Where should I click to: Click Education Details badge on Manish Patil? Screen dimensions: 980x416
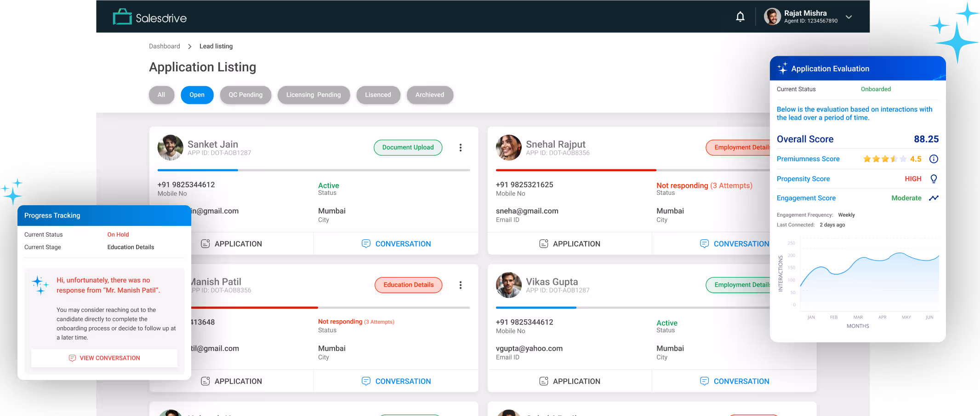[x=409, y=285]
